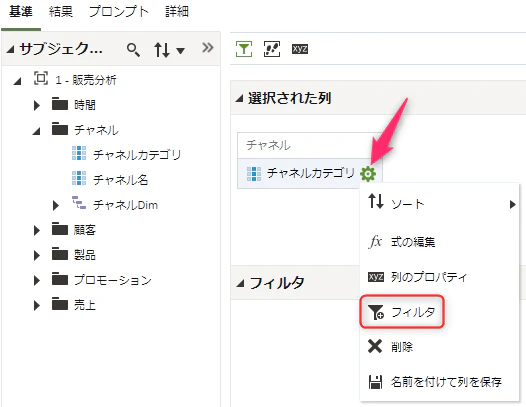Open the green gear menu for チャネルカテゴリ
Screen dimensions: 526x407
click(368, 174)
